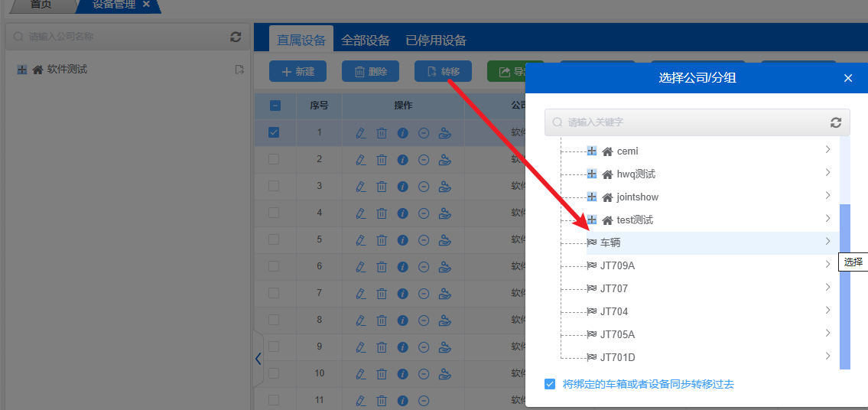Toggle the header select-all checkbox
Screen dimensions: 868x410
[275, 106]
